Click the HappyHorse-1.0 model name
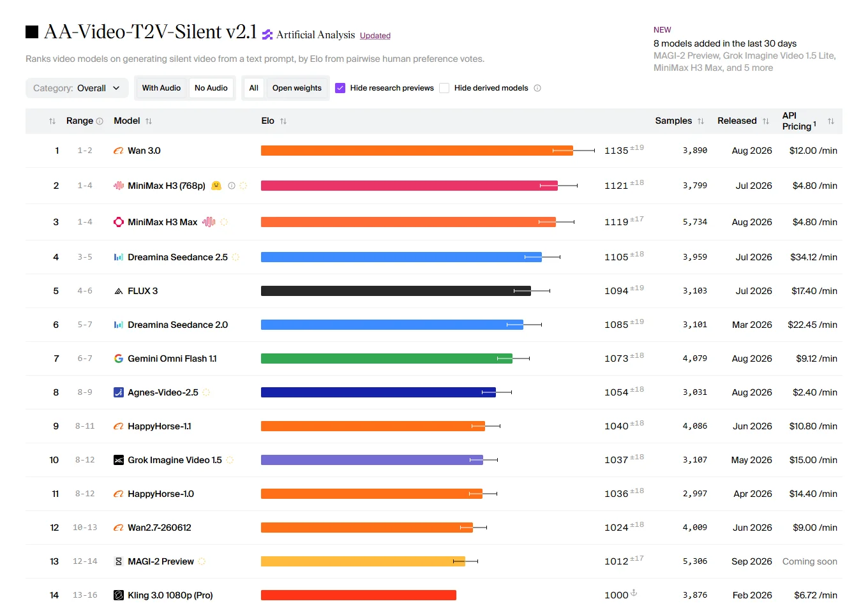The width and height of the screenshot is (868, 606). click(161, 494)
